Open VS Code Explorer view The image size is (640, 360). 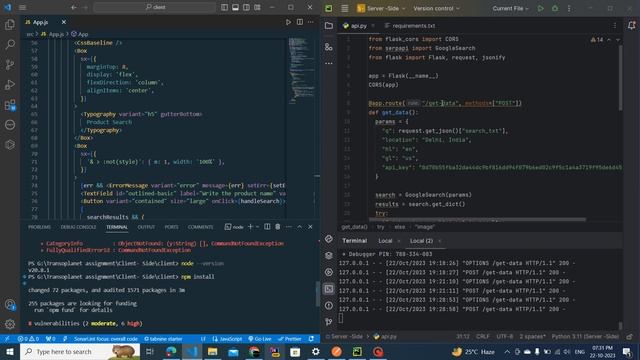(x=10, y=25)
